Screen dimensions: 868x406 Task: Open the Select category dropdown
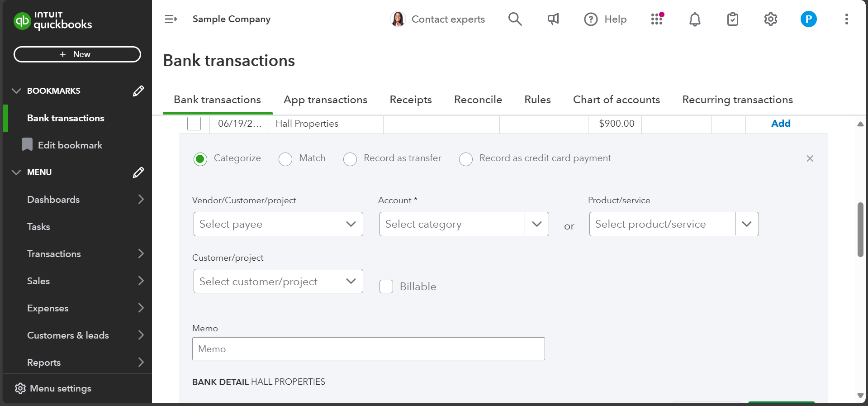click(536, 224)
